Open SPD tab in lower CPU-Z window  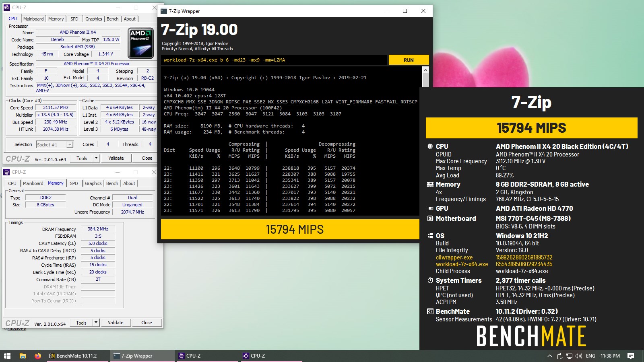point(74,183)
